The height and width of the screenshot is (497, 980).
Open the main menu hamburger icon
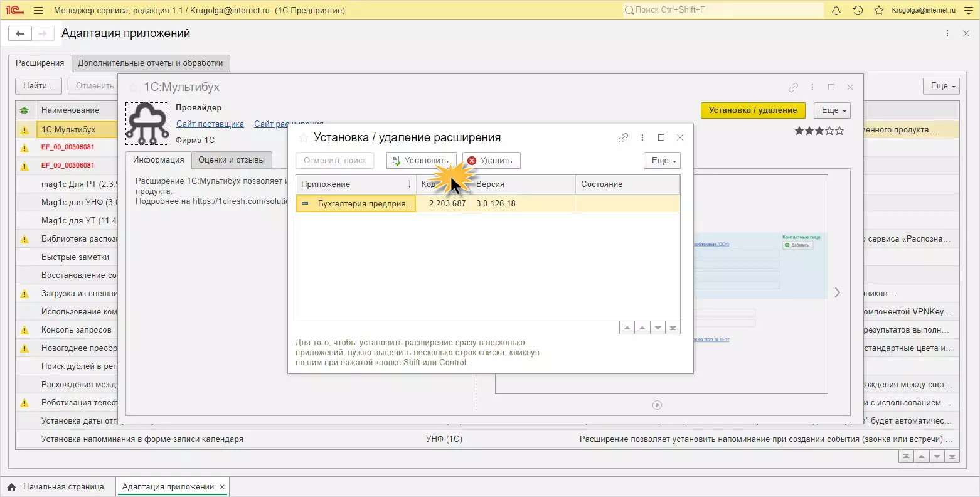pos(38,10)
